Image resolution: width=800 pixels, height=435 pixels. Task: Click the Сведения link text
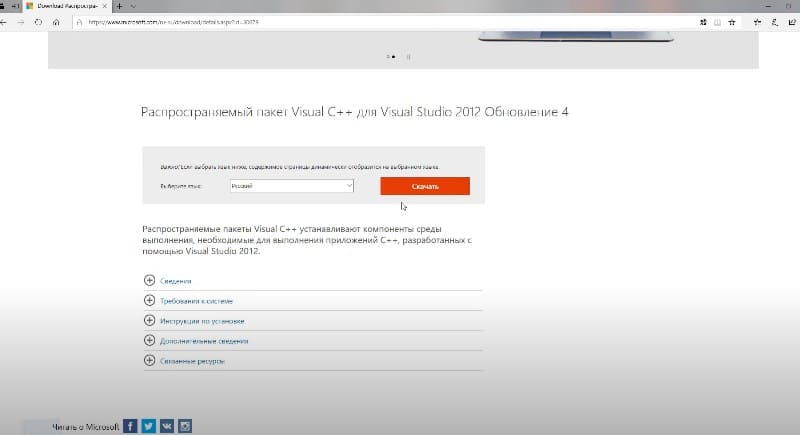click(x=176, y=281)
